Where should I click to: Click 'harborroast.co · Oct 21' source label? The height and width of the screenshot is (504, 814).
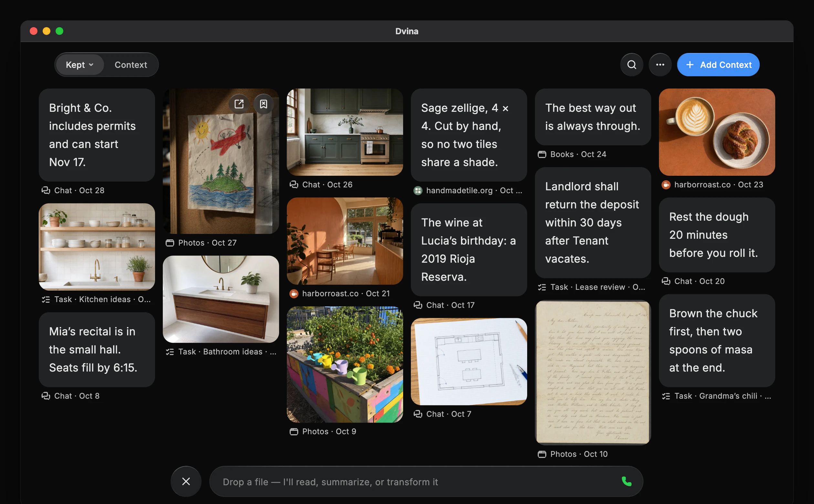tap(339, 293)
